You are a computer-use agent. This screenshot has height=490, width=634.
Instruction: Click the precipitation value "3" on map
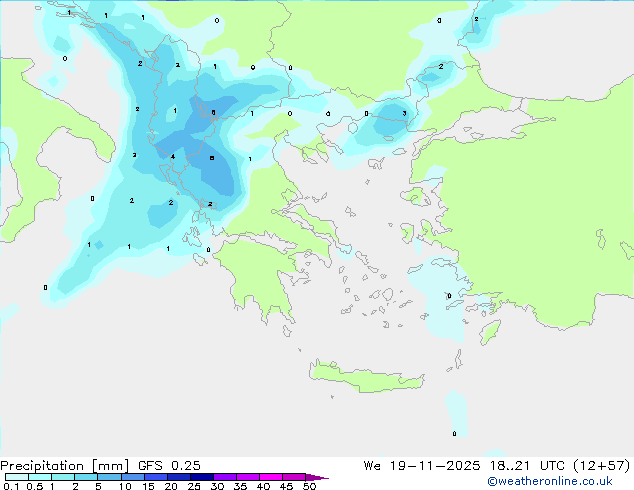[404, 114]
